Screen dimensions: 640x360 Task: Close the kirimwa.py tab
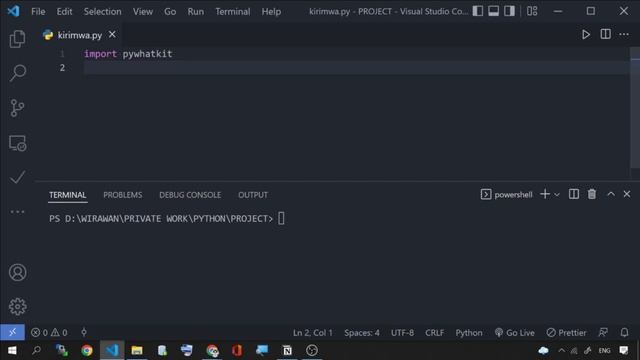112,35
